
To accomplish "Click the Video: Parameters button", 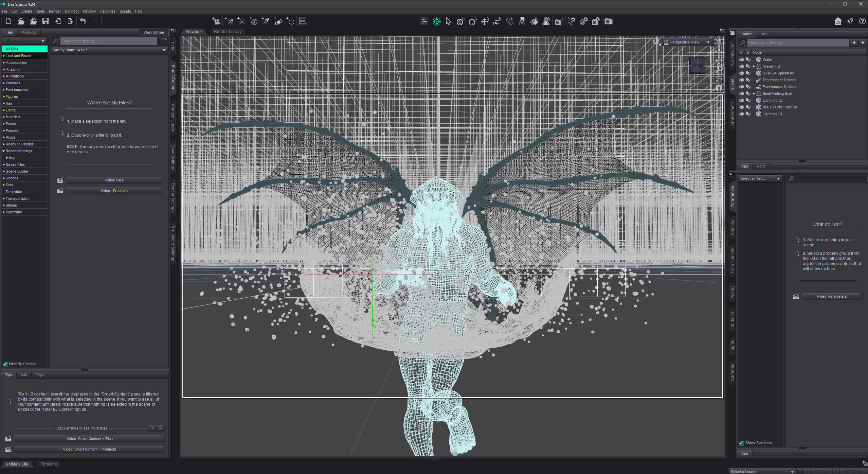I will (x=832, y=296).
